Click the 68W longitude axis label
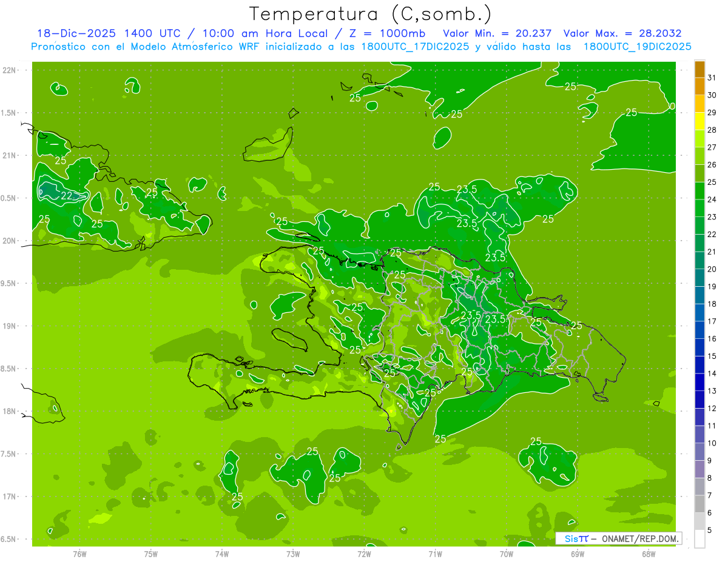Image resolution: width=728 pixels, height=562 pixels. click(x=649, y=554)
